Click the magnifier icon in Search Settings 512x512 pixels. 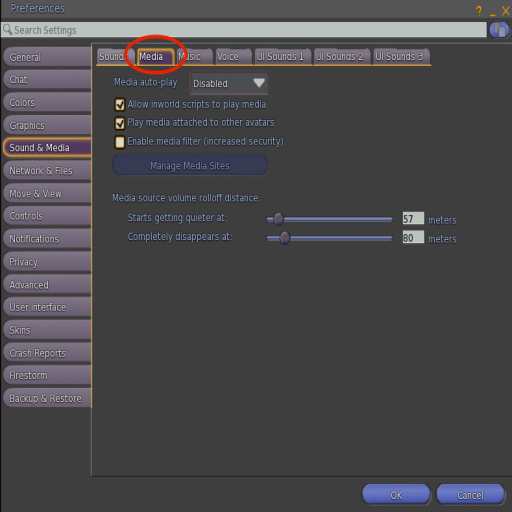click(7, 29)
